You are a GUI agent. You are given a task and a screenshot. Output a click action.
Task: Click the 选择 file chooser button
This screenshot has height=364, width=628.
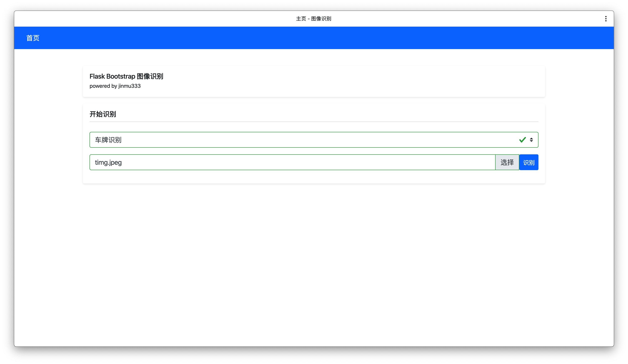tap(507, 162)
